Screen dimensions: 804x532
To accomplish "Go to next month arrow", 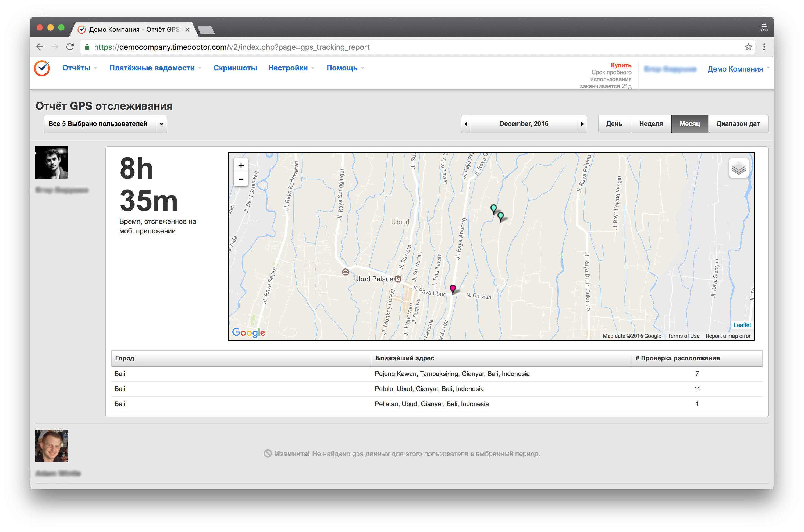I will (582, 124).
